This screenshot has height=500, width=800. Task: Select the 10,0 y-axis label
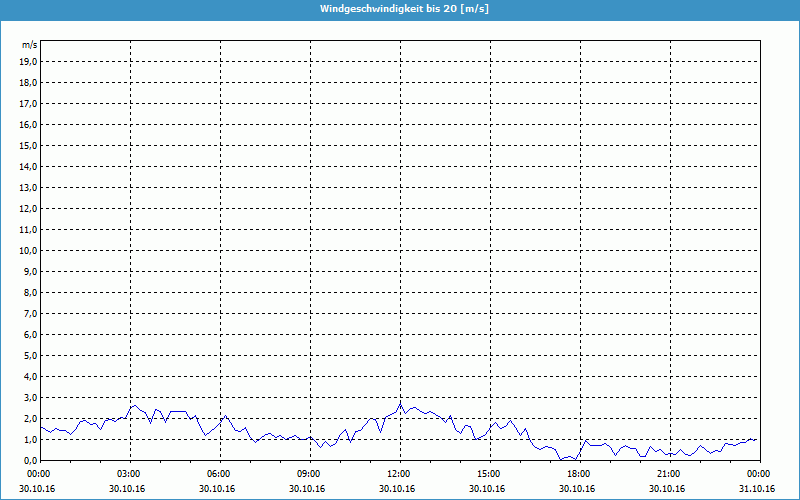coord(29,250)
